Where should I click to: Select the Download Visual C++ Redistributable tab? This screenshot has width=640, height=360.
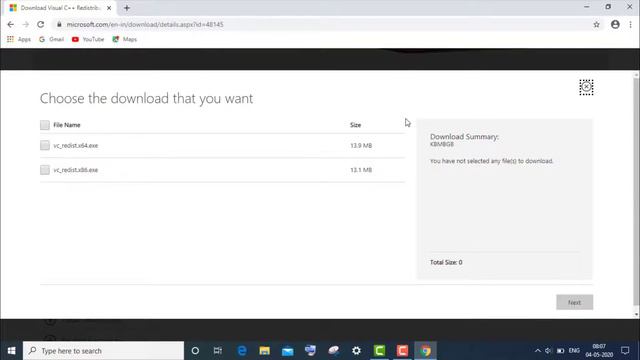[60, 8]
